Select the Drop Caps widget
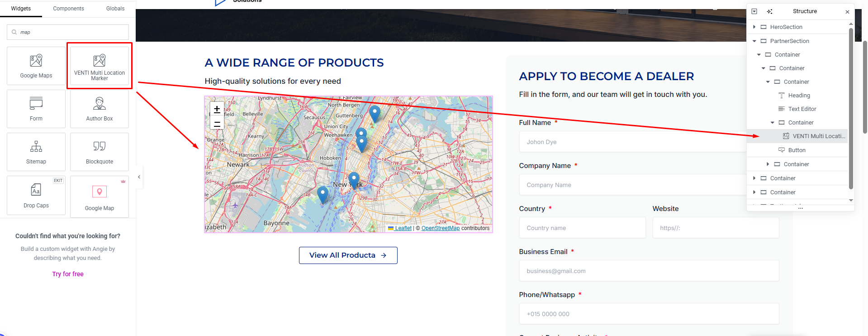 click(x=36, y=196)
